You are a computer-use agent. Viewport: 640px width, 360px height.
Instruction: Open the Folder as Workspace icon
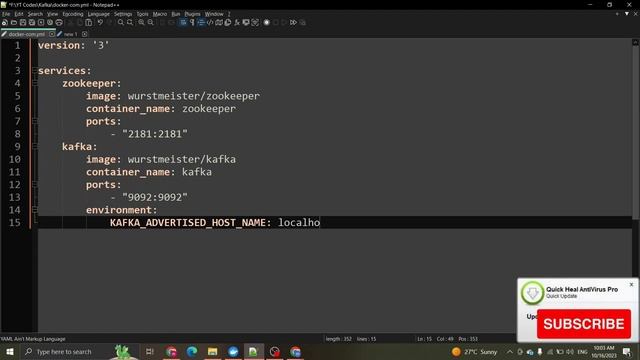click(x=246, y=22)
